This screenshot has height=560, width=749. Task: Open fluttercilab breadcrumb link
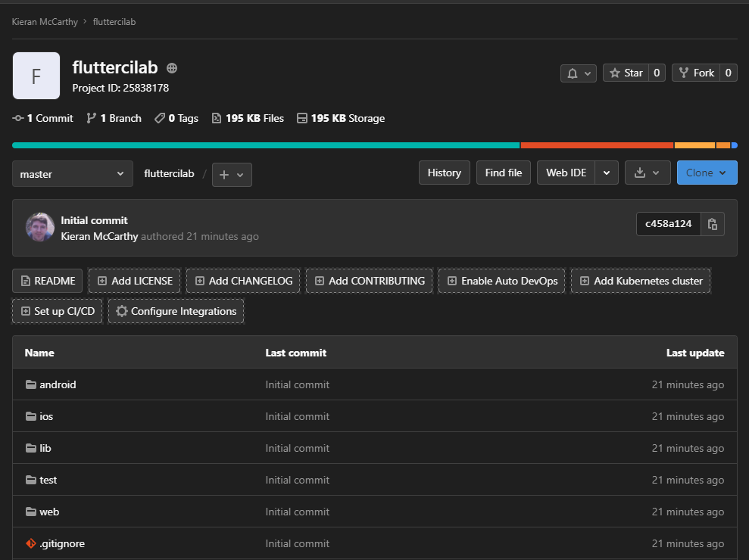click(114, 22)
